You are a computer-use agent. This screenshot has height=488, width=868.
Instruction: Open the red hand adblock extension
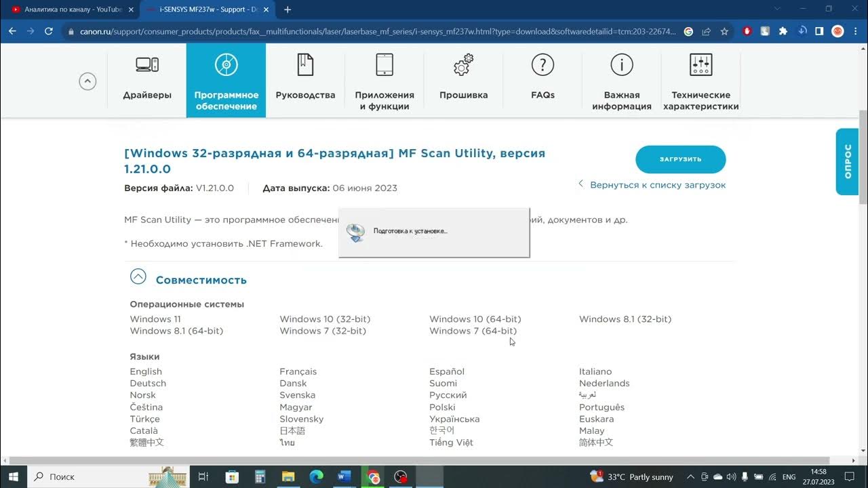747,31
